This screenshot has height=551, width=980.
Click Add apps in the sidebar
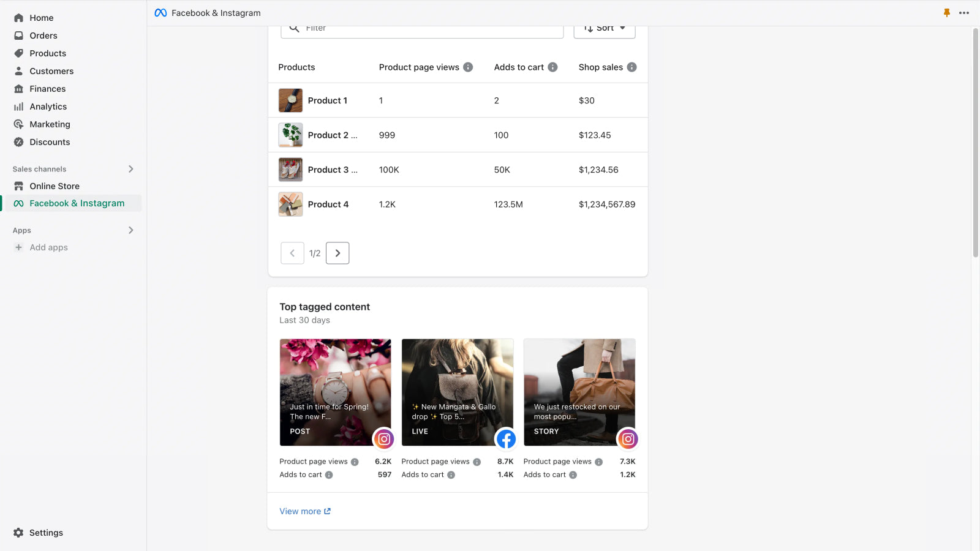[x=48, y=247]
